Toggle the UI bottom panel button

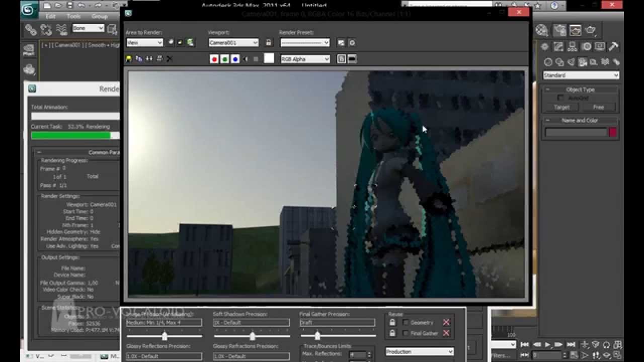click(x=352, y=59)
